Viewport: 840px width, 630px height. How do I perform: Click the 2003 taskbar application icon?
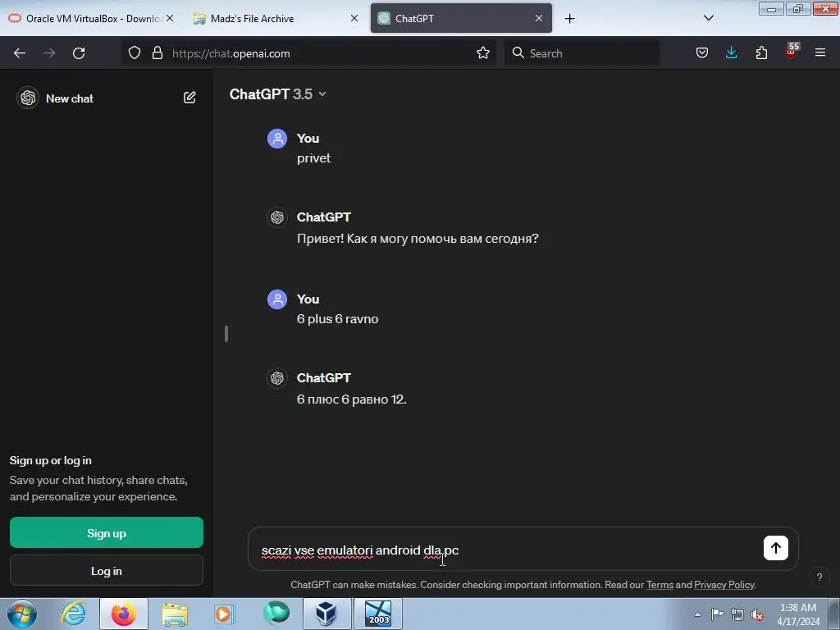(x=378, y=614)
